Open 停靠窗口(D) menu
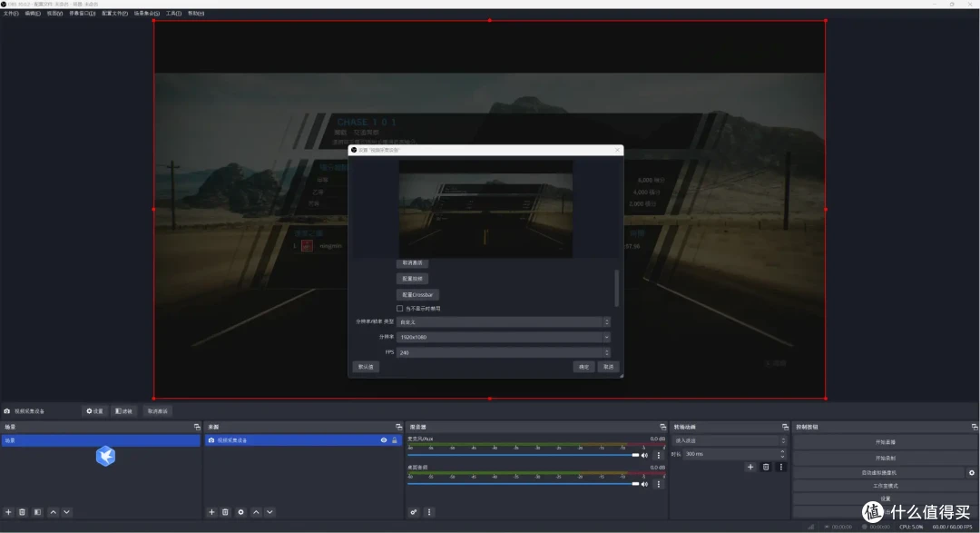 [x=82, y=13]
